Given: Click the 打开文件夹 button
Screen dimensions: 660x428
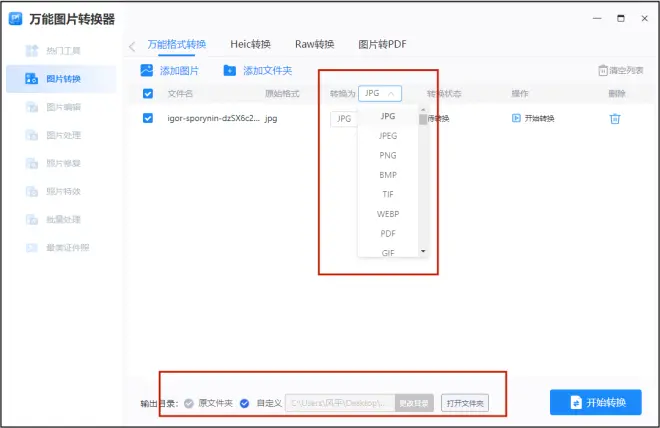Looking at the screenshot, I should click(466, 403).
